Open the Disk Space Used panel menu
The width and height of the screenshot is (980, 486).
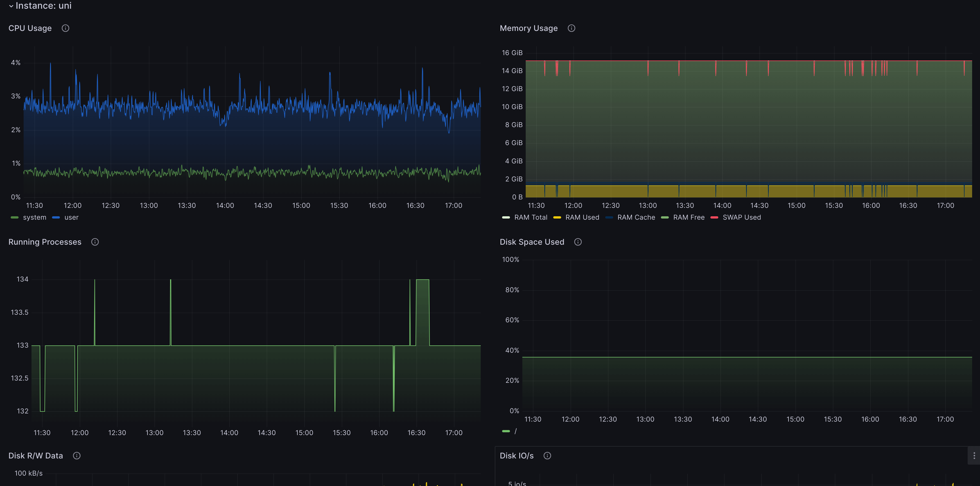click(532, 242)
